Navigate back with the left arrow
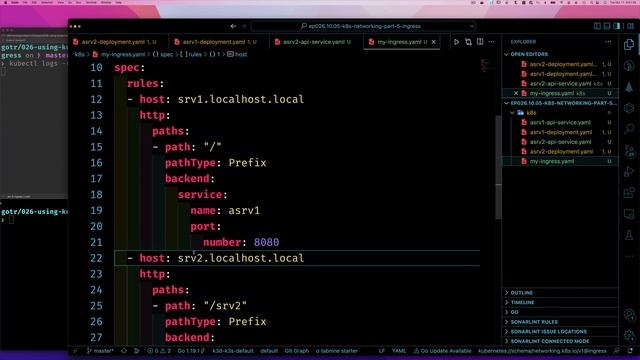Viewport: 640px width, 360px height. click(233, 26)
